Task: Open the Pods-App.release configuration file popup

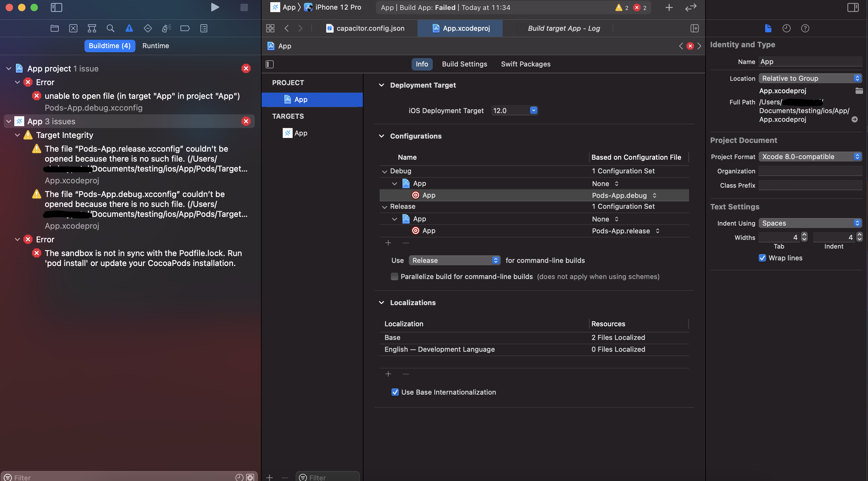Action: point(626,231)
